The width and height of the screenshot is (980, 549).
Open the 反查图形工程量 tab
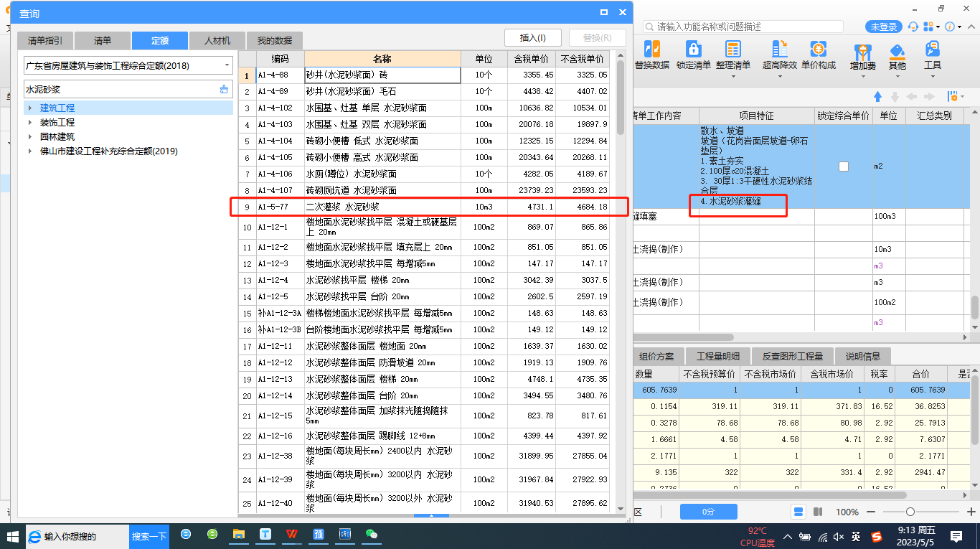(793, 356)
